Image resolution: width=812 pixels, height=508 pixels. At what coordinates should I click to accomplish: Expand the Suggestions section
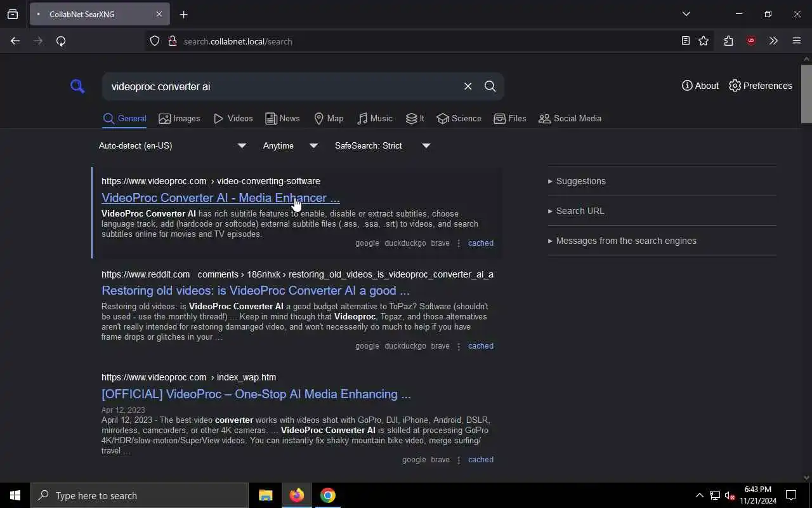(x=577, y=181)
